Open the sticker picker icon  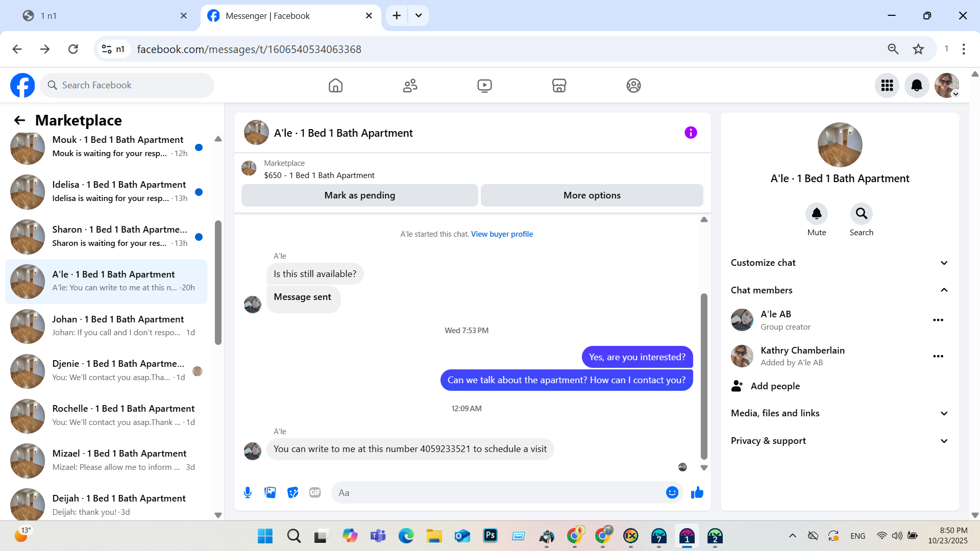click(292, 492)
